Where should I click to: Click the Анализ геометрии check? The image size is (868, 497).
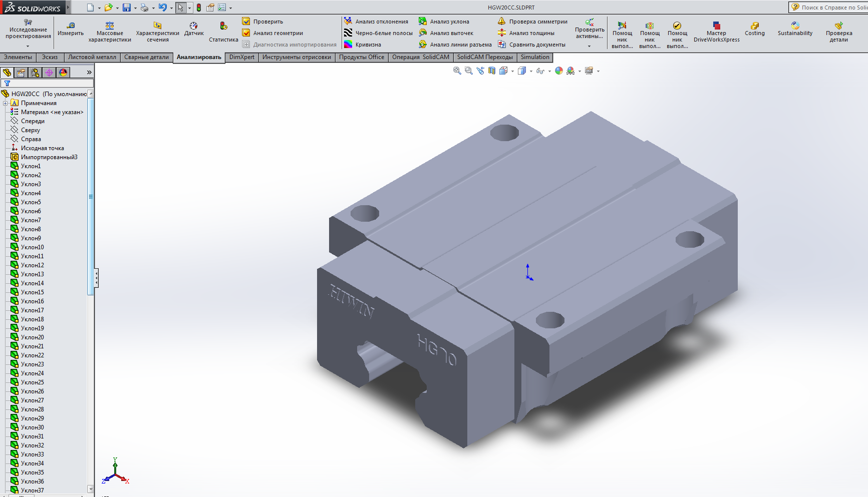click(273, 33)
